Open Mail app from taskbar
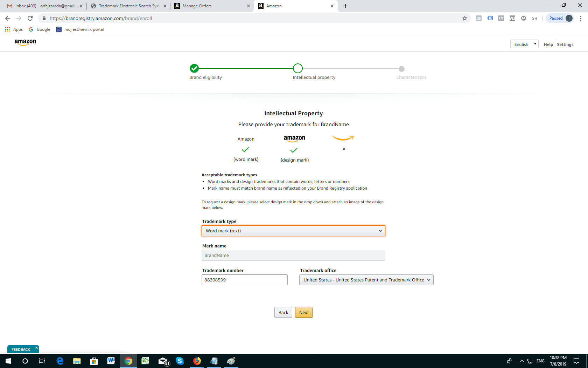 [163, 361]
